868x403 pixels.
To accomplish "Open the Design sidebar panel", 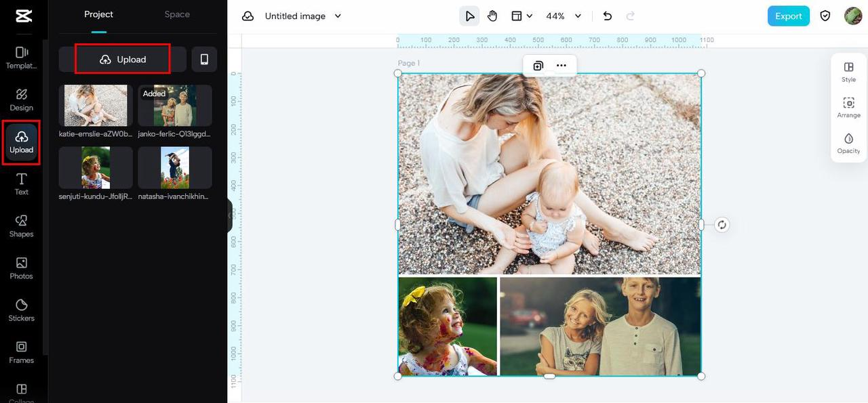I will click(x=21, y=100).
